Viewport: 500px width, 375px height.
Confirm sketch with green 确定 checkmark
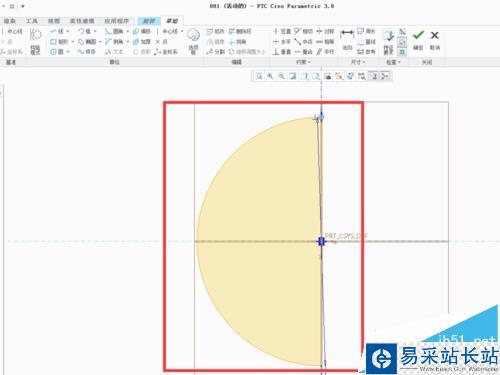point(418,40)
